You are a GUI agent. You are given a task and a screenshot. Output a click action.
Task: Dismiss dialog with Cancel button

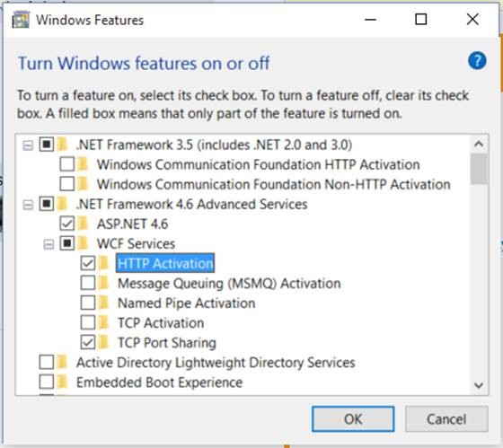(x=446, y=418)
